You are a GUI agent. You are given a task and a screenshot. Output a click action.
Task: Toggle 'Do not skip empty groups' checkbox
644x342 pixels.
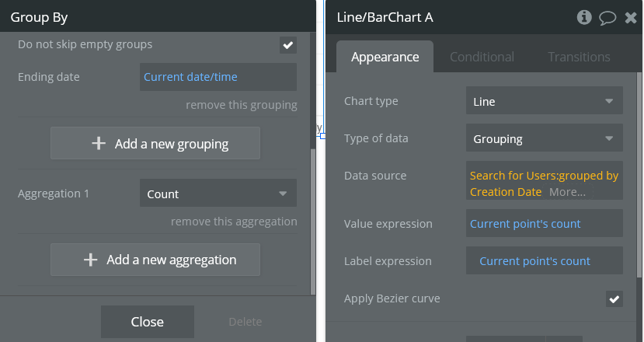[x=288, y=45]
